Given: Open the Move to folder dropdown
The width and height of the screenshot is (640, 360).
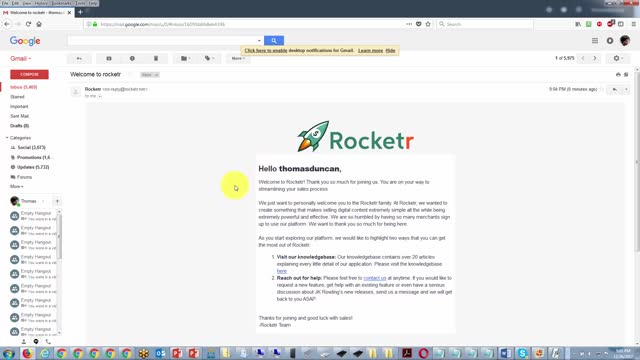Looking at the screenshot, I should coord(185,58).
